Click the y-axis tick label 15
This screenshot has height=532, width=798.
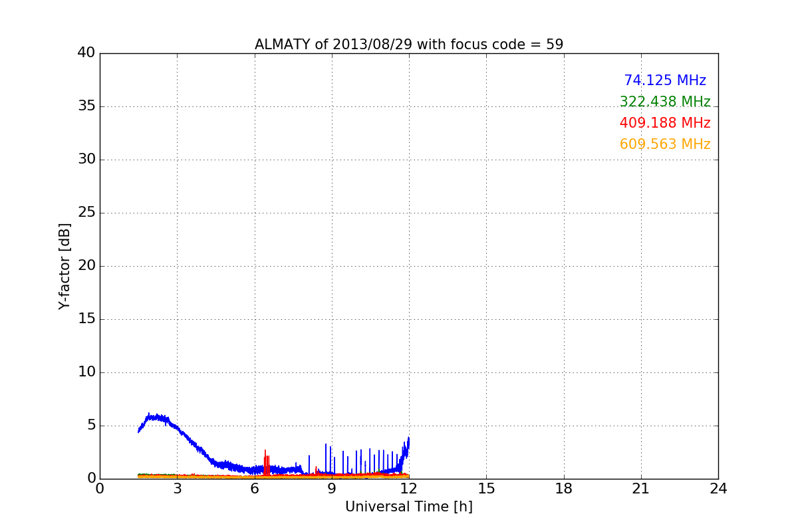pyautogui.click(x=86, y=319)
